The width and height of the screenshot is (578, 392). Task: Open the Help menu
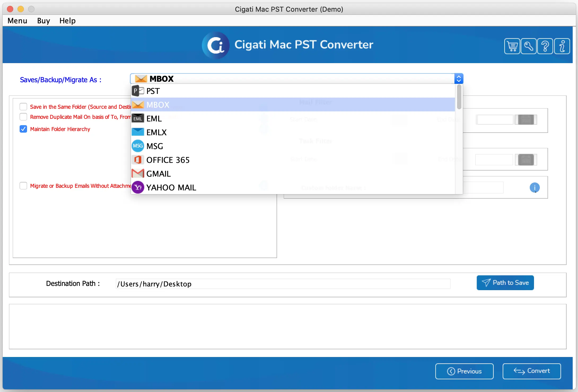(67, 21)
